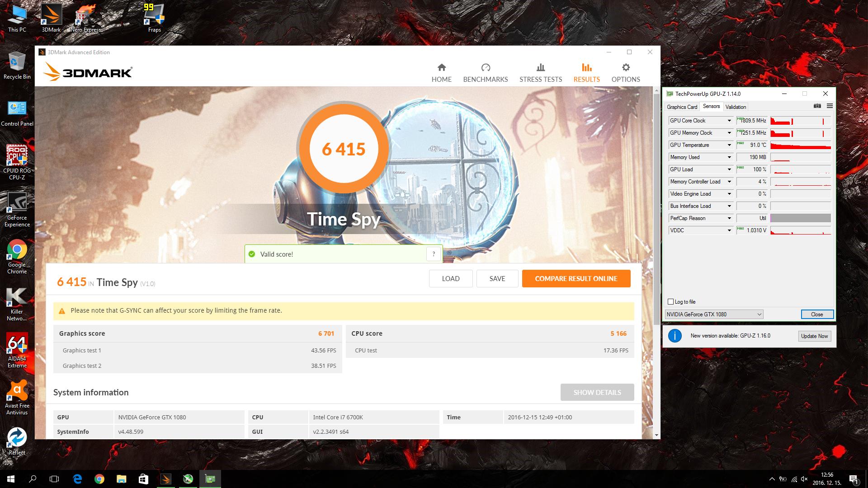The height and width of the screenshot is (488, 868).
Task: Click the PerfCap Reason gray bar
Action: point(801,218)
